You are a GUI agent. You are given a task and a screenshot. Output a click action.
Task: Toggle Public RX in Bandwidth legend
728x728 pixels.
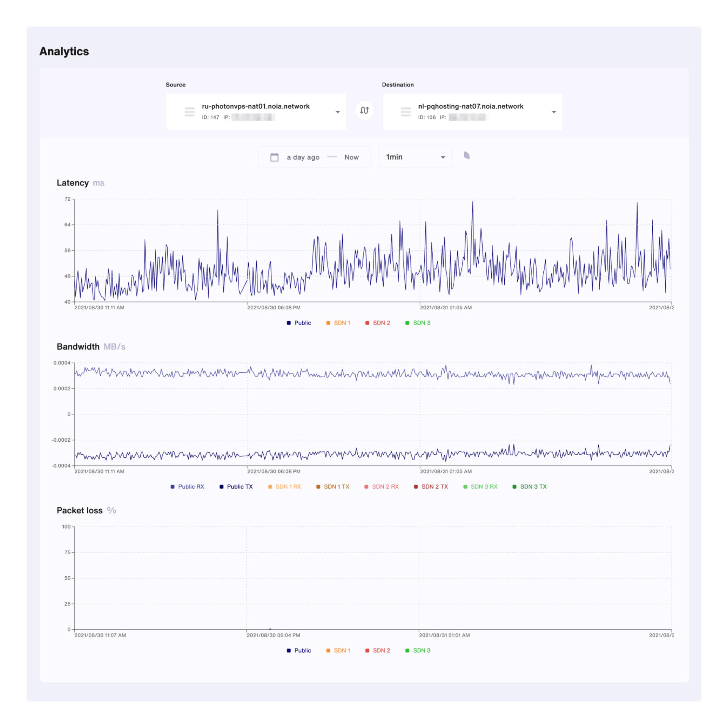(190, 486)
